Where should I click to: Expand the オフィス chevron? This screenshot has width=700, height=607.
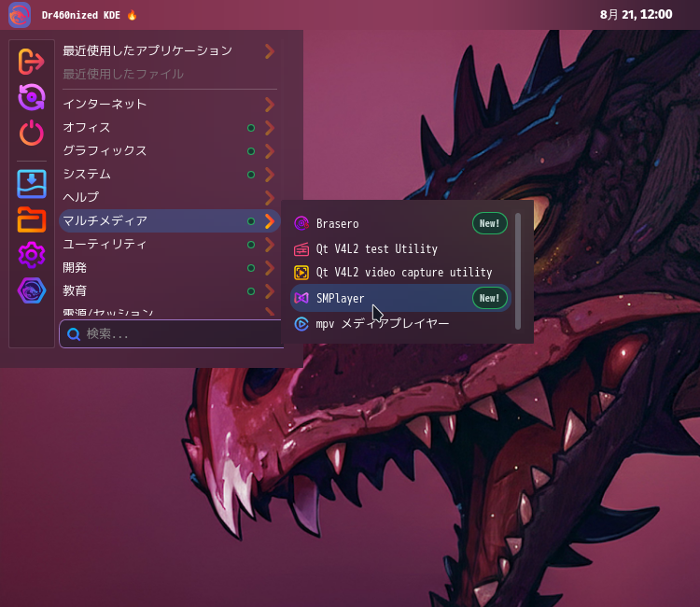(269, 128)
